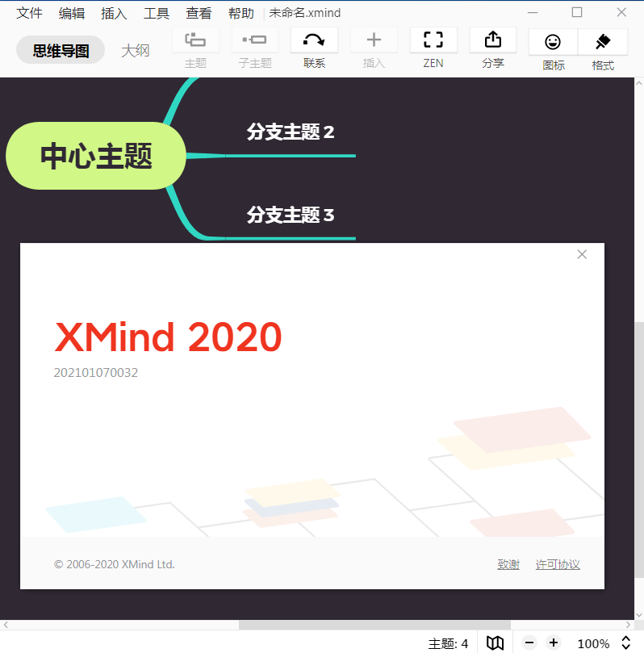This screenshot has height=653, width=644.
Task: Open the 插入 menu
Action: tap(114, 13)
